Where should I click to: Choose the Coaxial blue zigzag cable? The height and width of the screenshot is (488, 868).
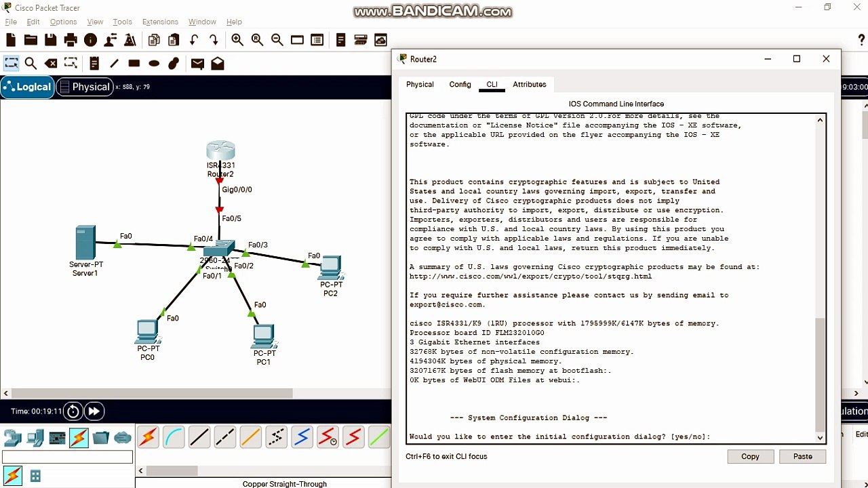tap(302, 438)
